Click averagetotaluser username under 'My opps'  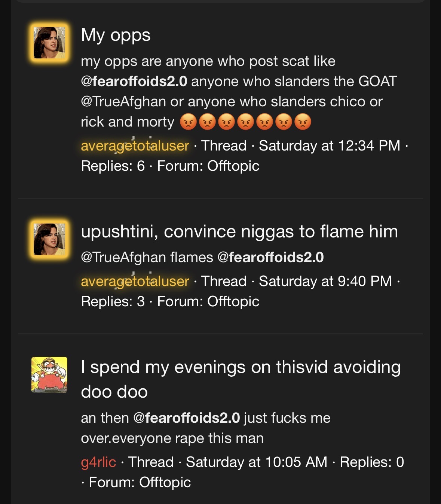tap(135, 146)
